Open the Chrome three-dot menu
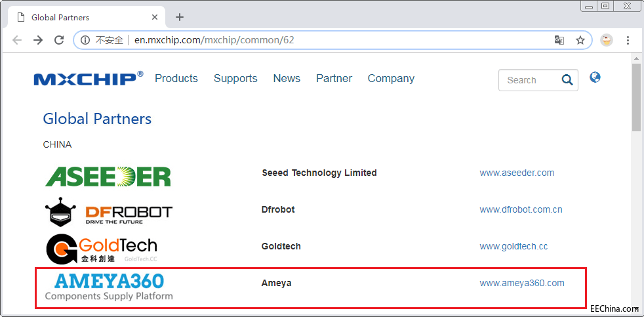This screenshot has height=317, width=644. 628,40
